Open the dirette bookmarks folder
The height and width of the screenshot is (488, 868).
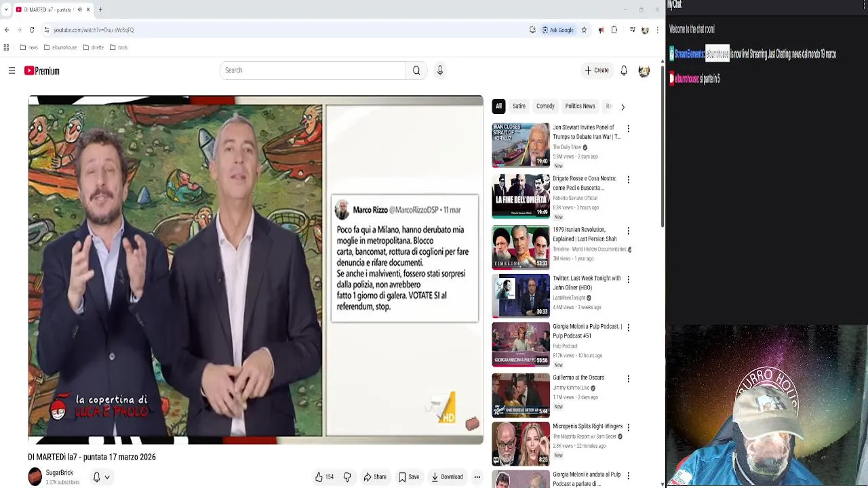tap(94, 47)
